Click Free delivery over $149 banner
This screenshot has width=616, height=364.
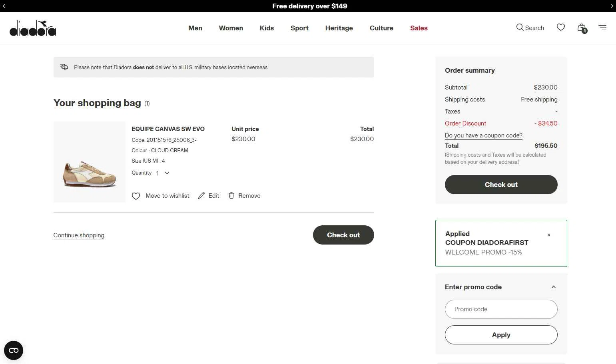coord(310,6)
